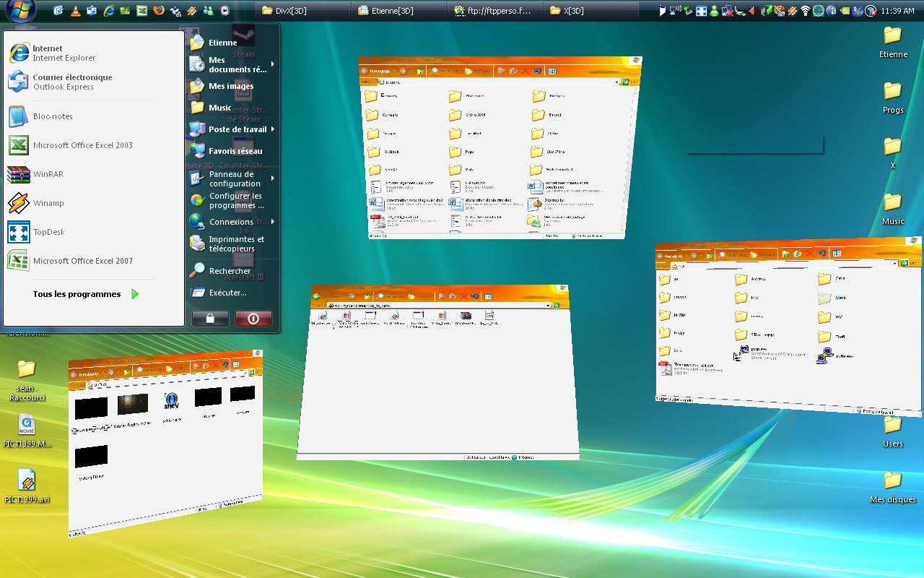Switch to X[3D] taskbar window
Screen dimensions: 924x578
coord(591,11)
